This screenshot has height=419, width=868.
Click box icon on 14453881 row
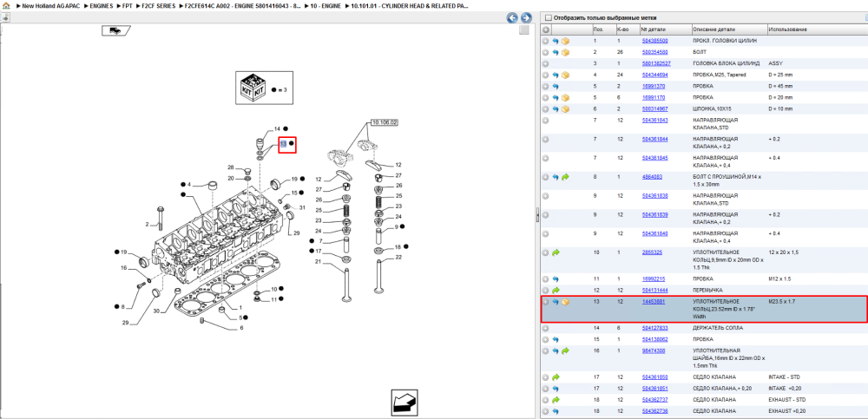click(565, 302)
